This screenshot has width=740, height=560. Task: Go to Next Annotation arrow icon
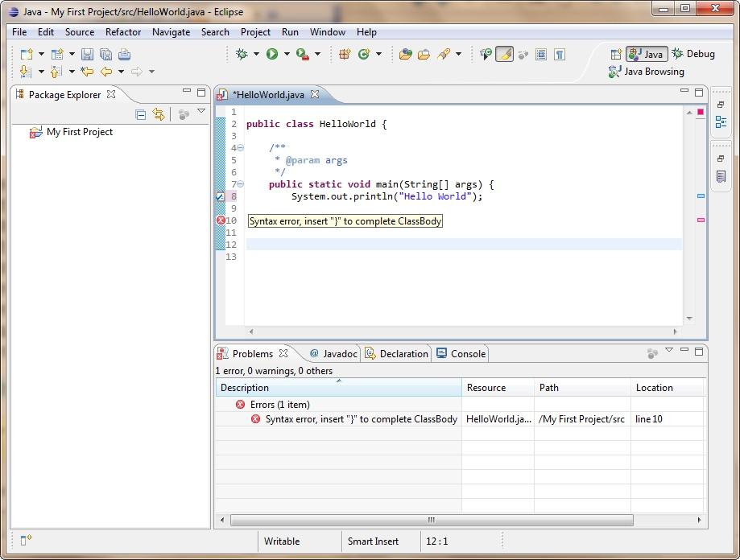point(26,72)
